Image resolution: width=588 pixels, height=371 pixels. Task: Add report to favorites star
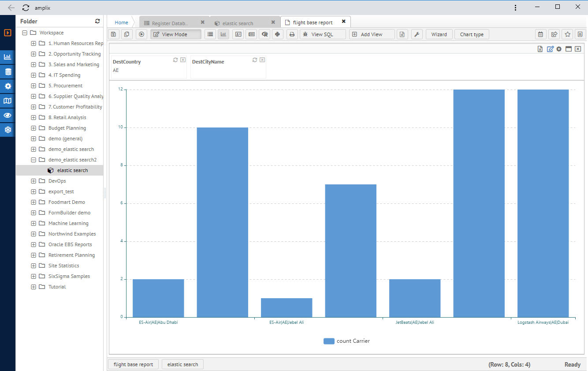click(568, 34)
